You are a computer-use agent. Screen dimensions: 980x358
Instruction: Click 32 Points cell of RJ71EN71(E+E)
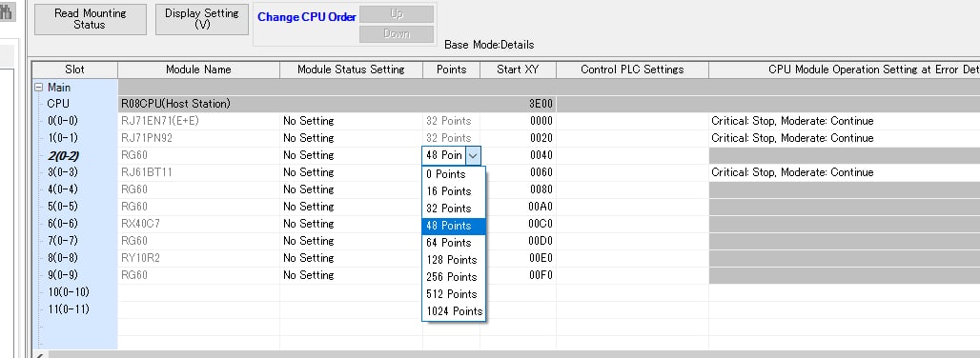pyautogui.click(x=451, y=121)
